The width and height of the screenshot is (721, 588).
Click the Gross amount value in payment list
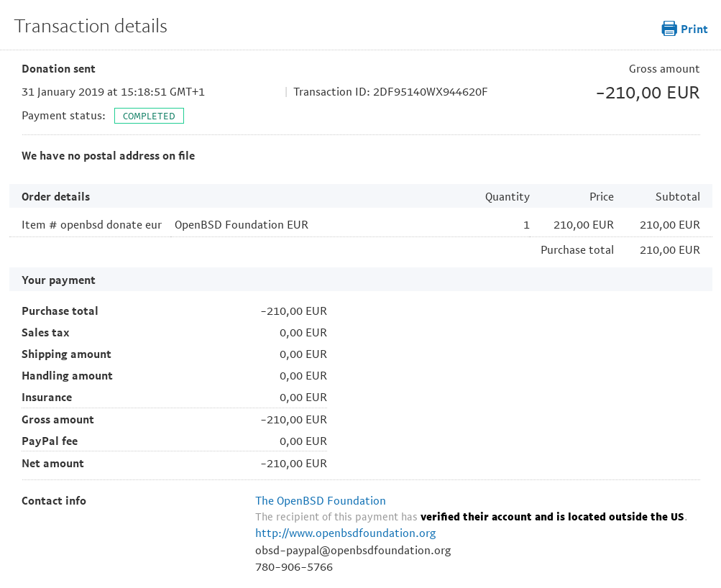tap(293, 420)
